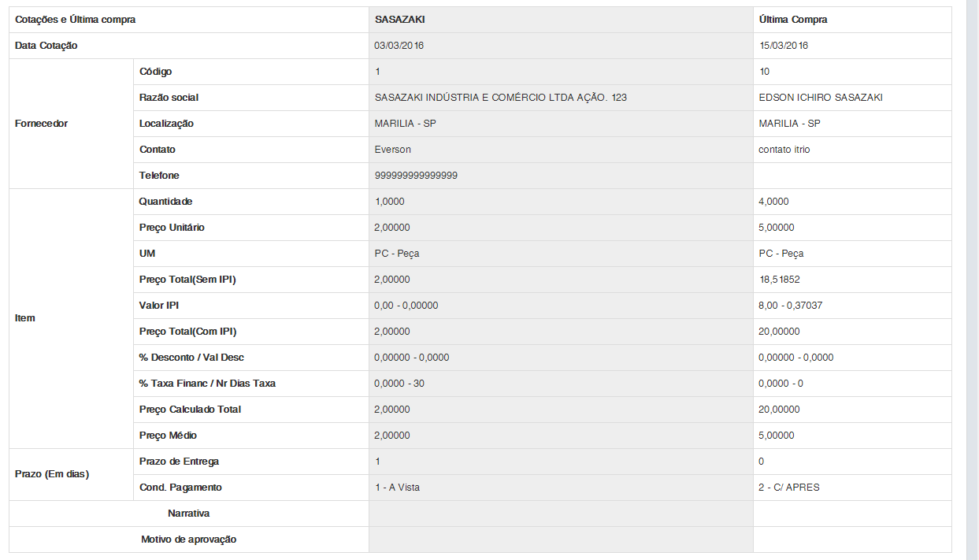Select the 15/03/2016 last purchase date
Viewport: 979px width, 560px height.
(x=784, y=46)
